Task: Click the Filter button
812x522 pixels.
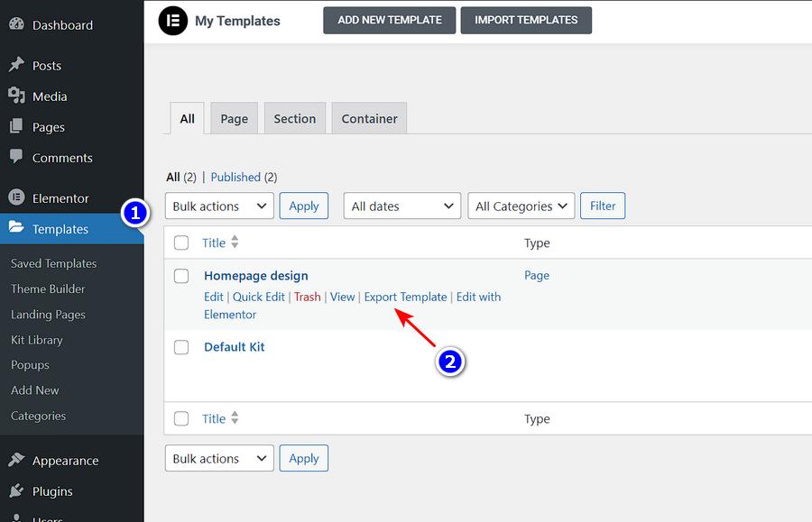Action: [603, 206]
